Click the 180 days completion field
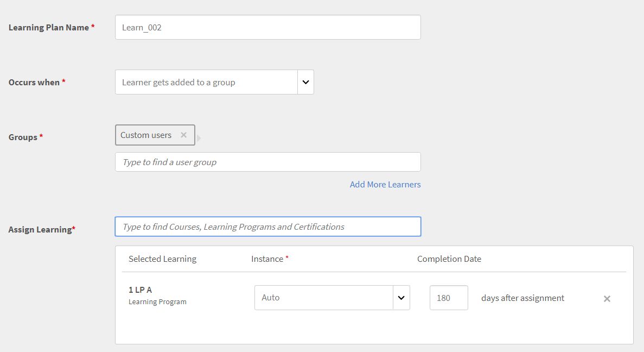644x352 pixels. pyautogui.click(x=448, y=298)
